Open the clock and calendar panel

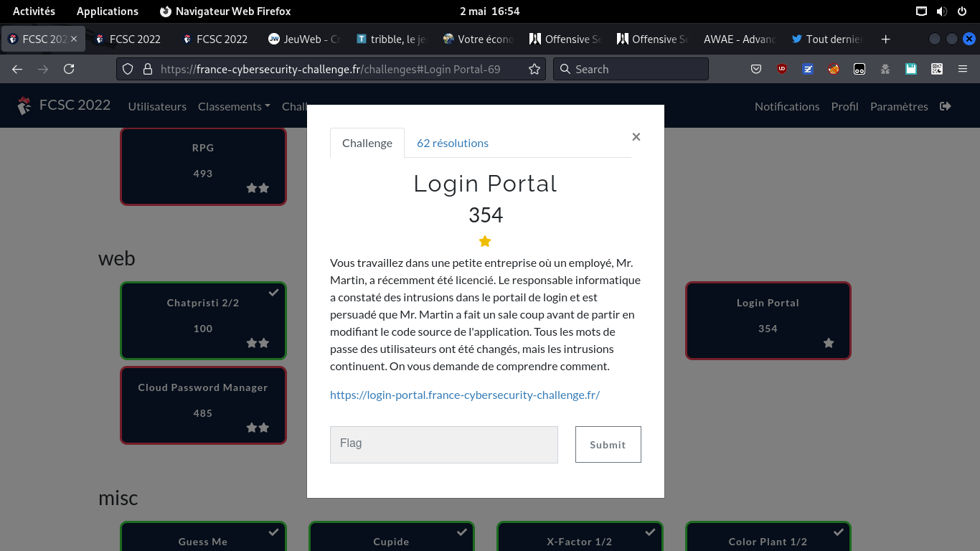coord(490,11)
